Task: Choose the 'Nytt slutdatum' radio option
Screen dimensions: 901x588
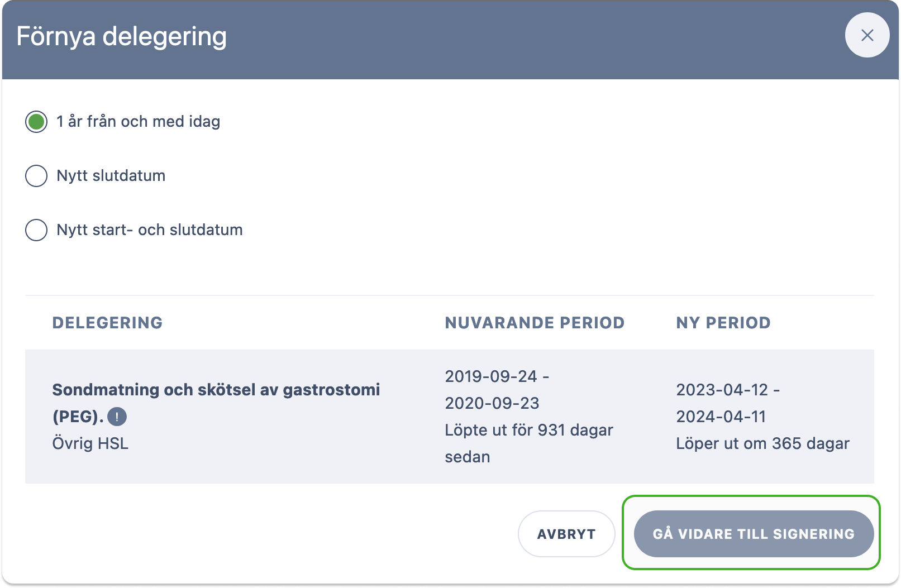Action: pos(36,176)
